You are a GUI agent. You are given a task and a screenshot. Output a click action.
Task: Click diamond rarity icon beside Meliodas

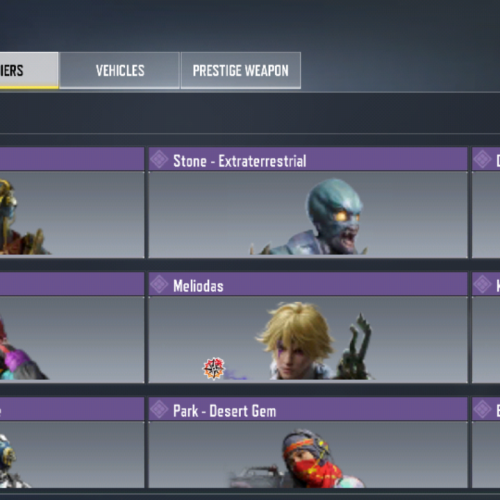[x=159, y=285]
